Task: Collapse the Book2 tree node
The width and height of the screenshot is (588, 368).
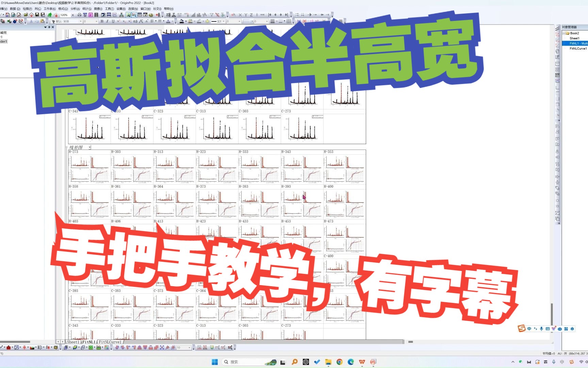Action: coord(564,33)
